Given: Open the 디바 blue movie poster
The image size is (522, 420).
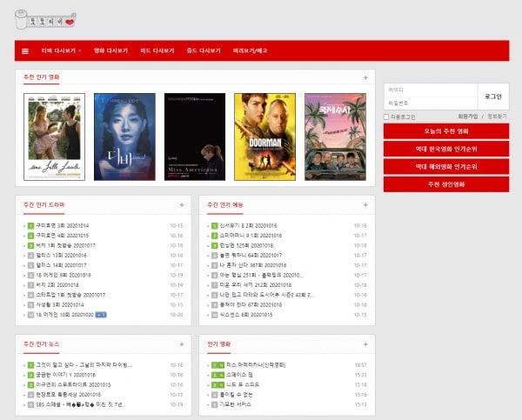Looking at the screenshot, I should pos(124,137).
